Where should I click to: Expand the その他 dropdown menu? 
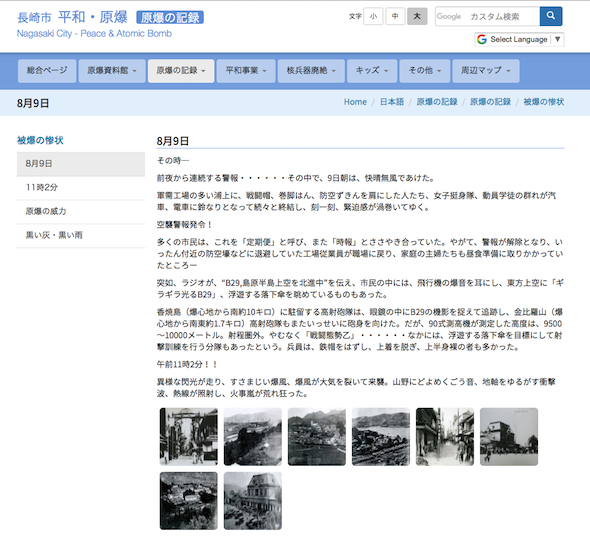425,71
